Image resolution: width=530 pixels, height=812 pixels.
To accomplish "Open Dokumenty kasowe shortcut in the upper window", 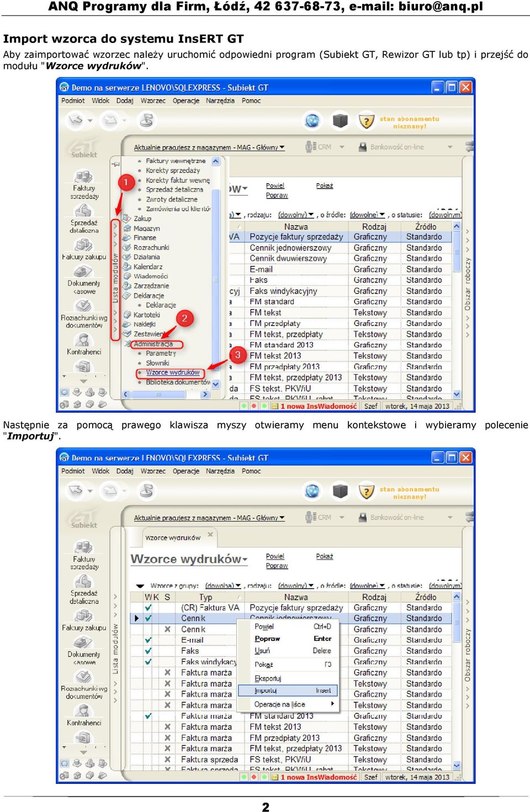I will point(84,280).
